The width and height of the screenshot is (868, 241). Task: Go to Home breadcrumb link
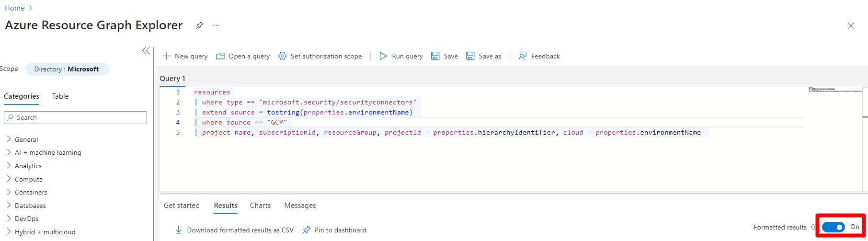(x=14, y=8)
